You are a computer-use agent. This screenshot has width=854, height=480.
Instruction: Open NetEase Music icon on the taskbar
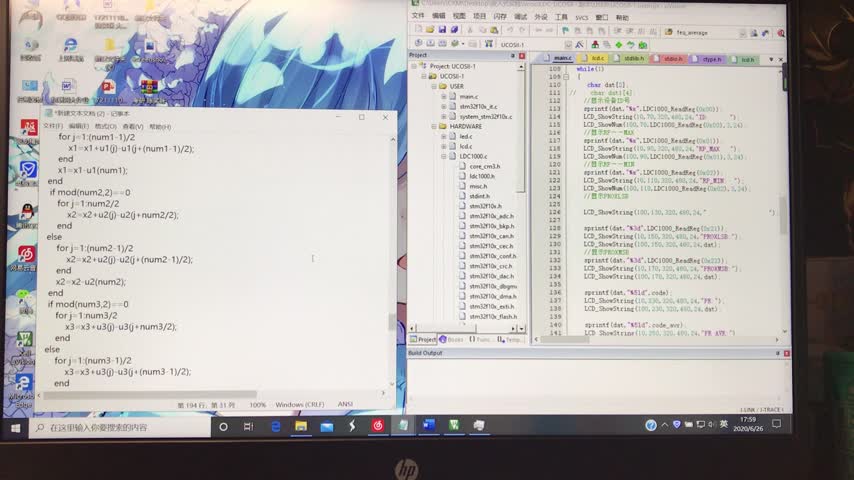point(378,426)
